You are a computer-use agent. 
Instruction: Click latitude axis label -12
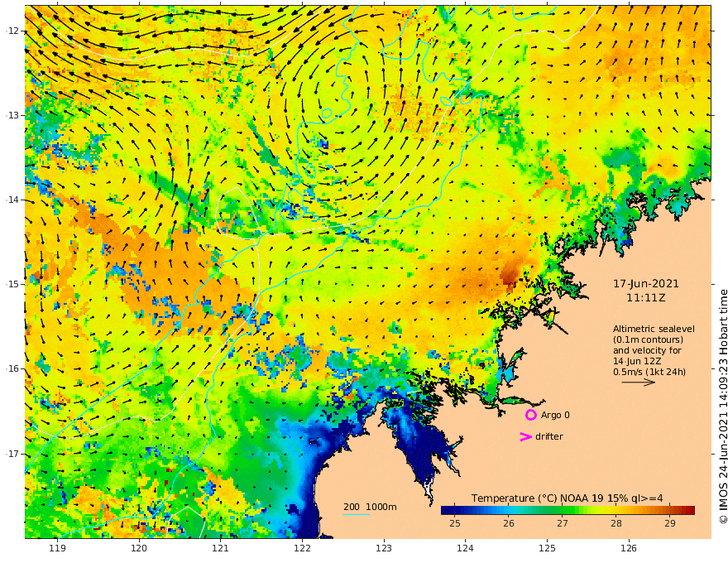pyautogui.click(x=13, y=31)
